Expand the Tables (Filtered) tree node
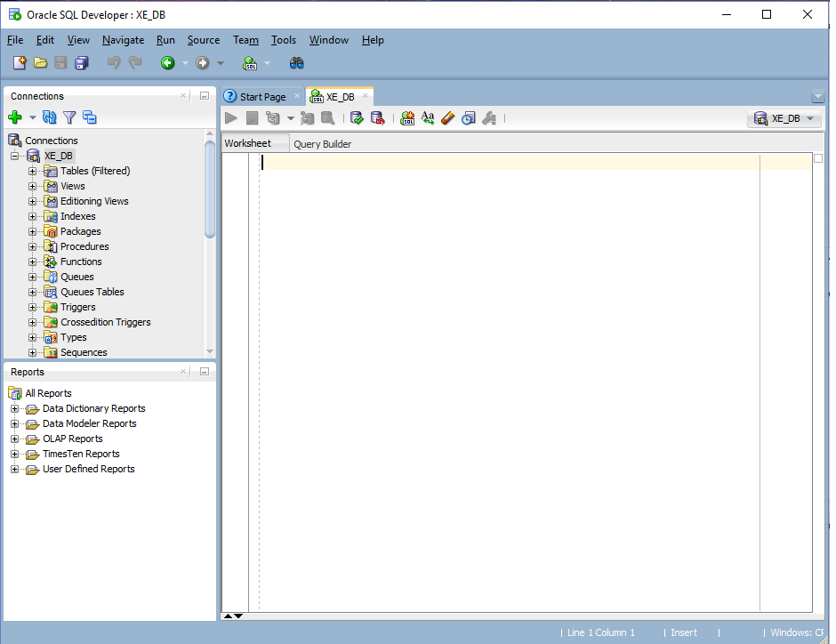836x644 pixels. (x=33, y=171)
